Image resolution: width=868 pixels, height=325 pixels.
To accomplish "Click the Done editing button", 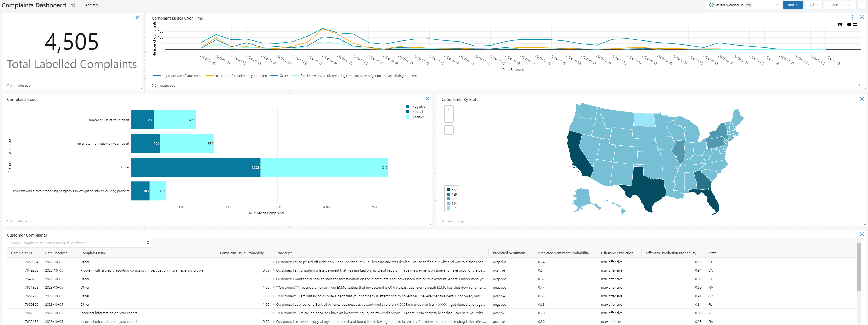I will [x=840, y=5].
